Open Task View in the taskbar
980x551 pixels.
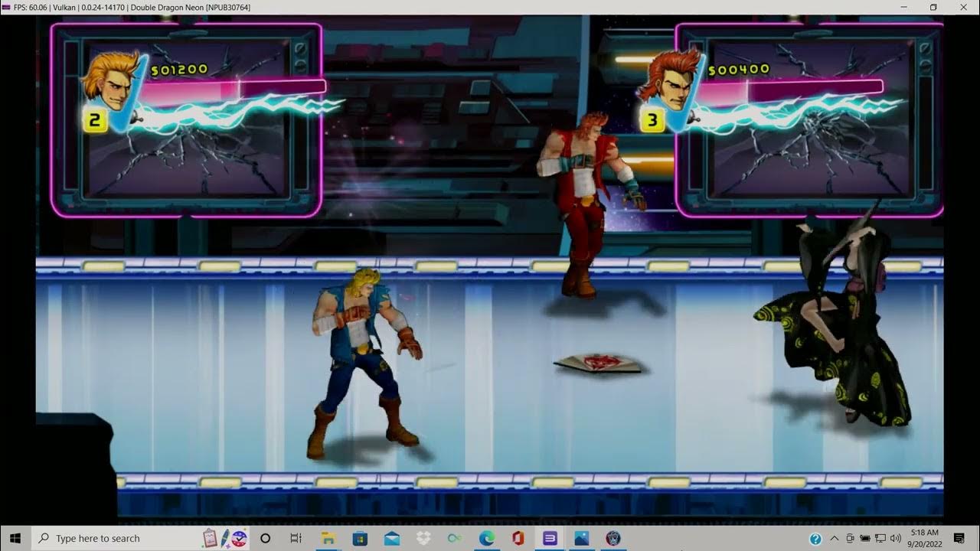pyautogui.click(x=296, y=538)
